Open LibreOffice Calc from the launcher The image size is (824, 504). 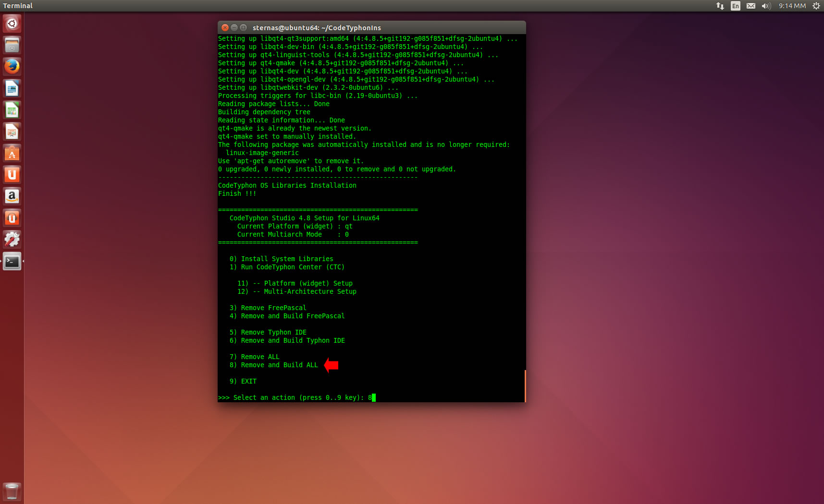coord(12,110)
